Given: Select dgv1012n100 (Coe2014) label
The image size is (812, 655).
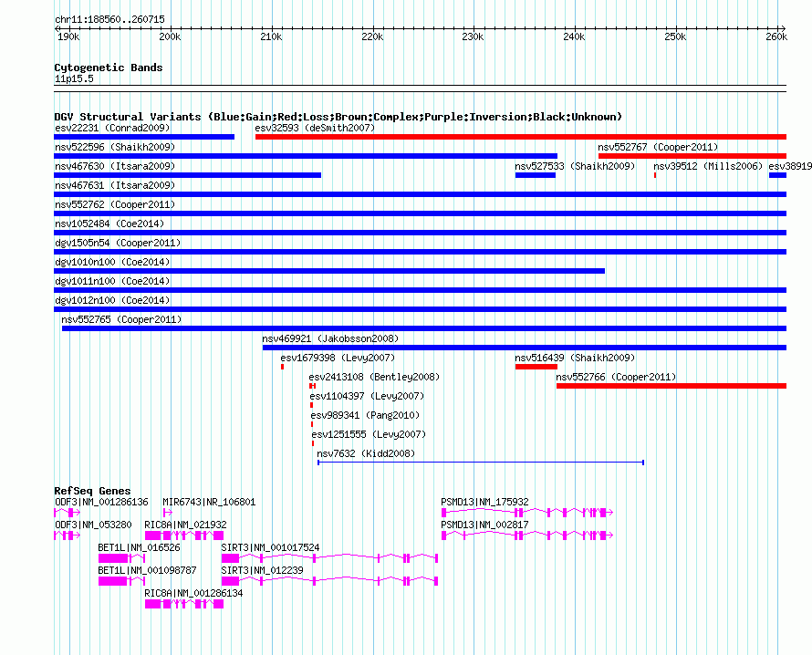Looking at the screenshot, I should click(x=112, y=300).
